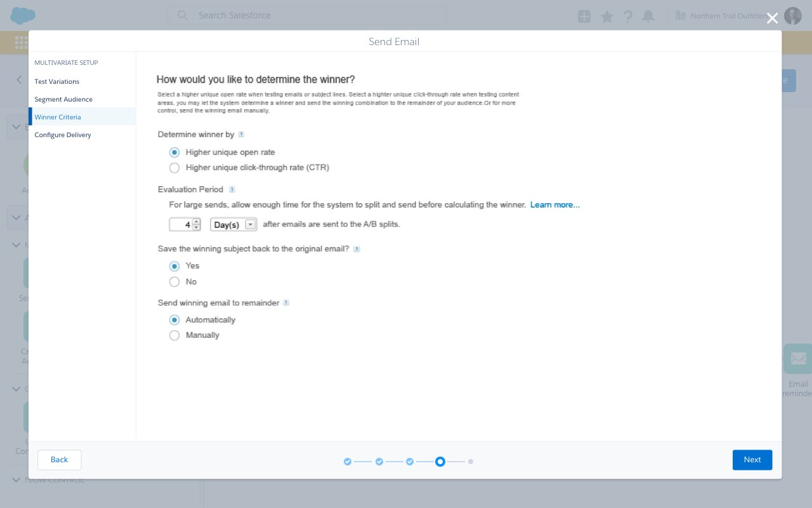Click the Email reminder envelope icon behind dialog
The width and height of the screenshot is (812, 508).
click(x=797, y=359)
